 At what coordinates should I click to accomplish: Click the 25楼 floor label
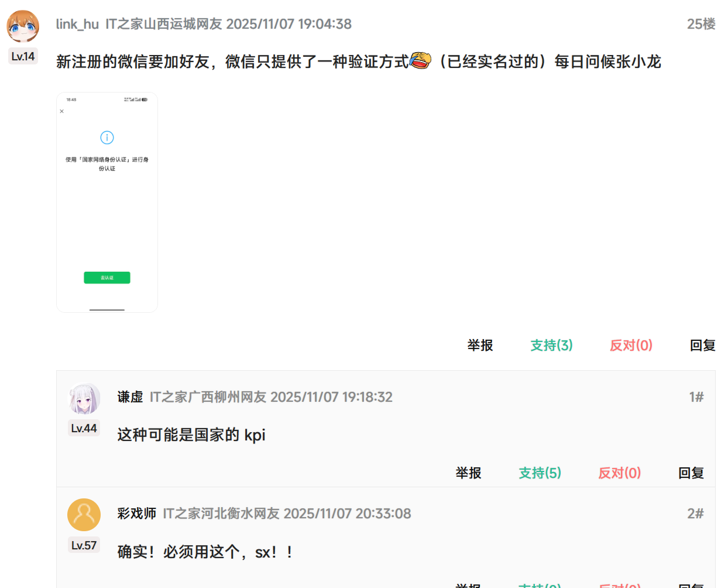[x=701, y=24]
